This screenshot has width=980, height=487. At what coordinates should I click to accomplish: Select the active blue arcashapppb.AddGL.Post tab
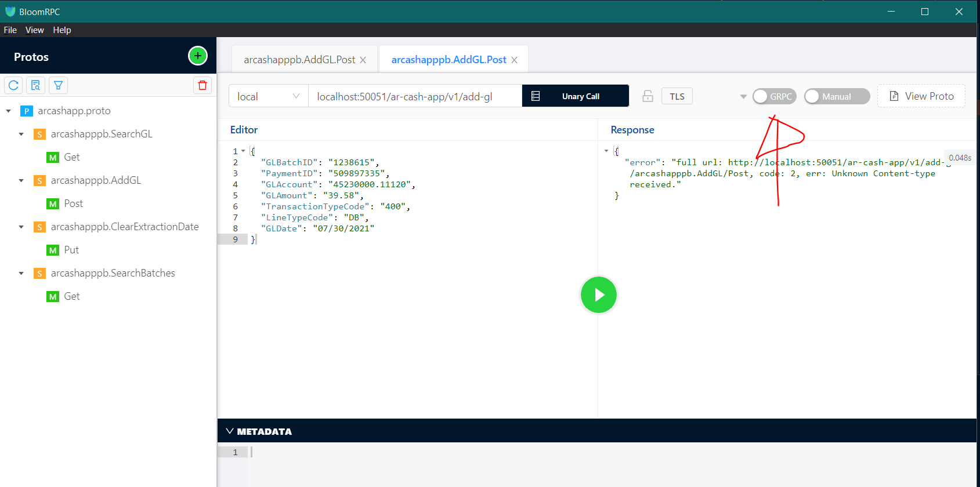click(x=449, y=60)
